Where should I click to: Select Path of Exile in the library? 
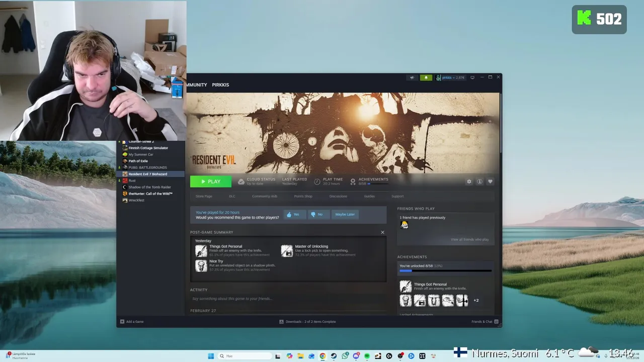point(138,161)
